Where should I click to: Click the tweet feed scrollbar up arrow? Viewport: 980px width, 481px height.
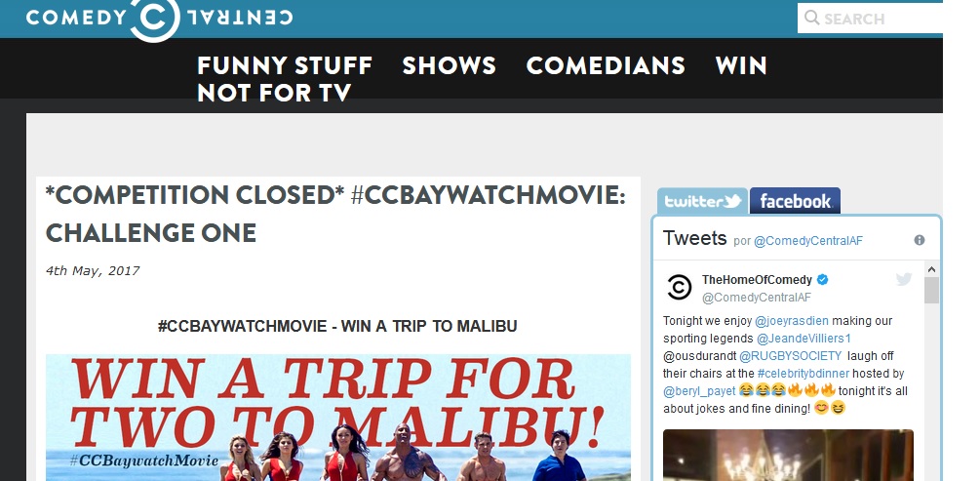click(931, 269)
